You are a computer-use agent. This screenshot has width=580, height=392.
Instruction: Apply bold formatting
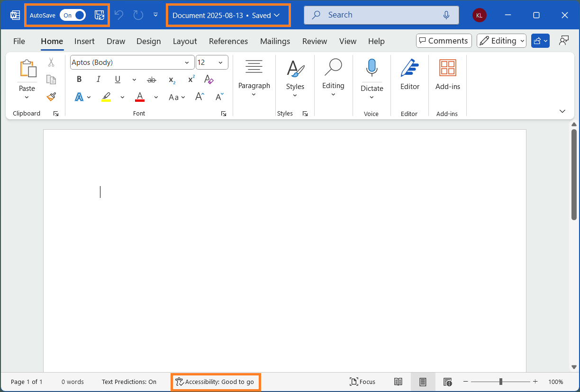[79, 79]
